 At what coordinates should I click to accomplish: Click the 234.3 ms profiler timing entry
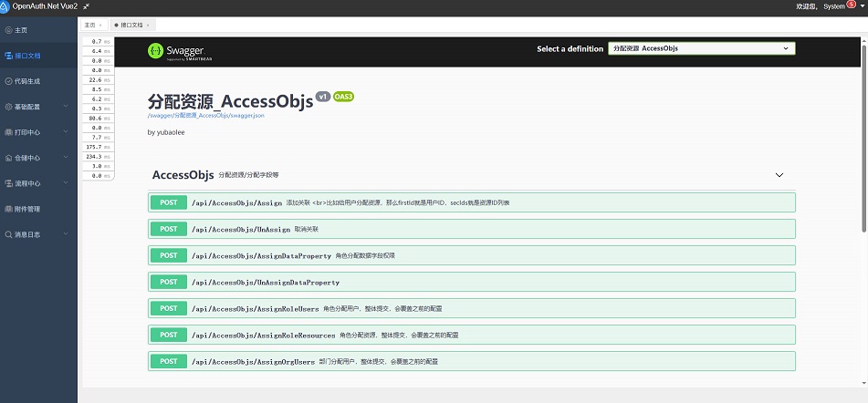(97, 156)
